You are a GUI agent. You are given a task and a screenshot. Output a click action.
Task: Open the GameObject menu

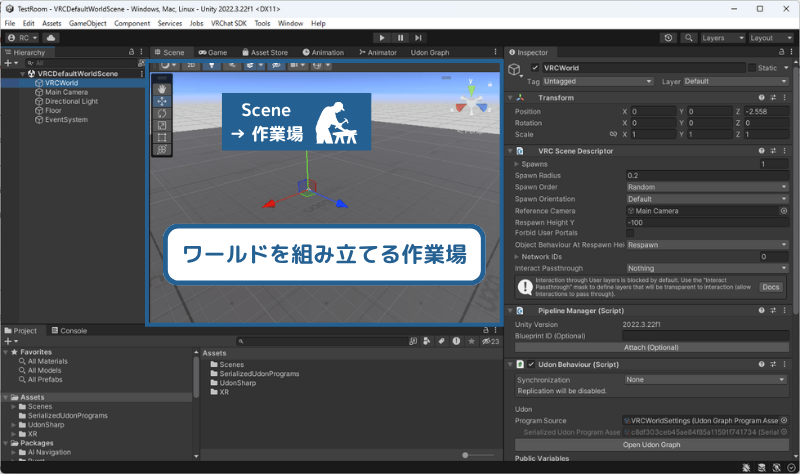pyautogui.click(x=88, y=23)
